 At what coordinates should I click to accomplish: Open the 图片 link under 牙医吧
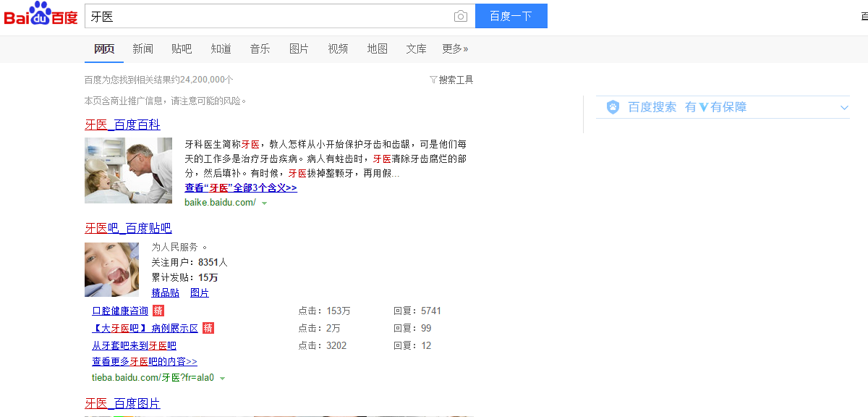200,292
